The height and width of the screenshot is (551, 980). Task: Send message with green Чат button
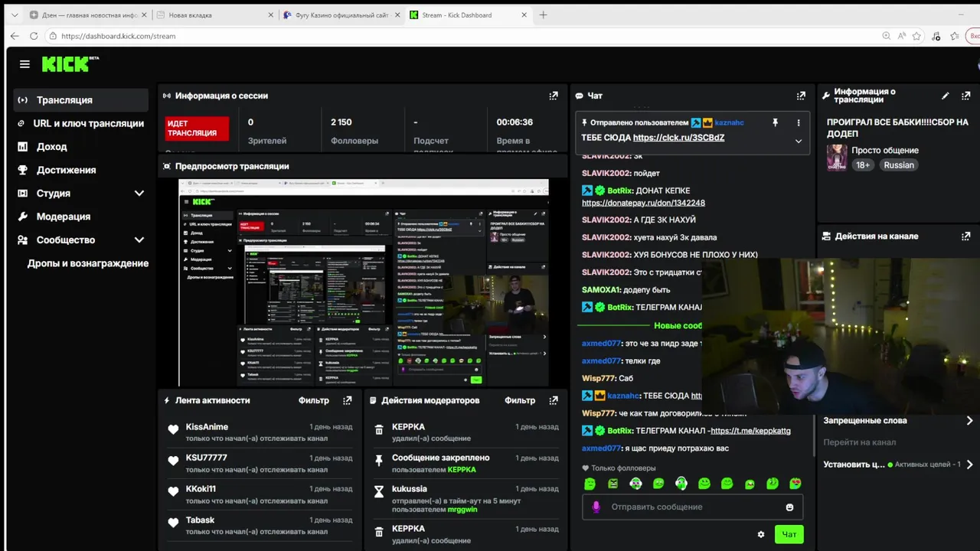tap(789, 534)
